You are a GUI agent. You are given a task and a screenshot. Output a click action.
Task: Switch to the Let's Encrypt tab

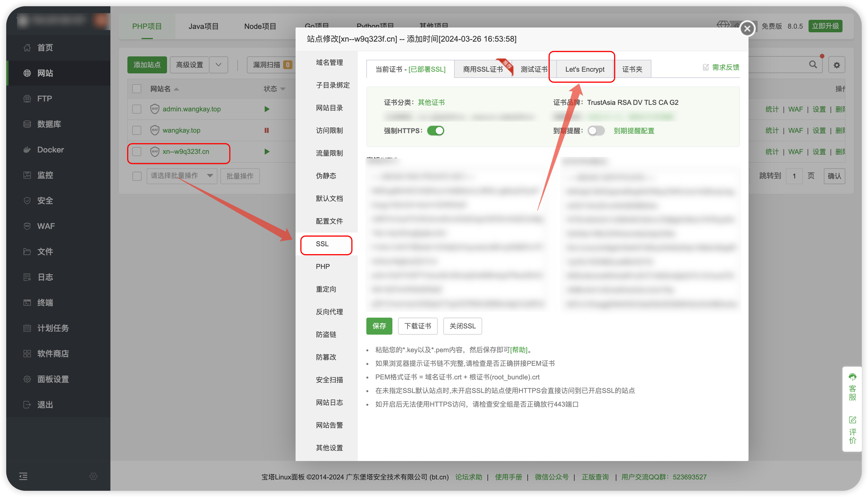click(x=585, y=69)
